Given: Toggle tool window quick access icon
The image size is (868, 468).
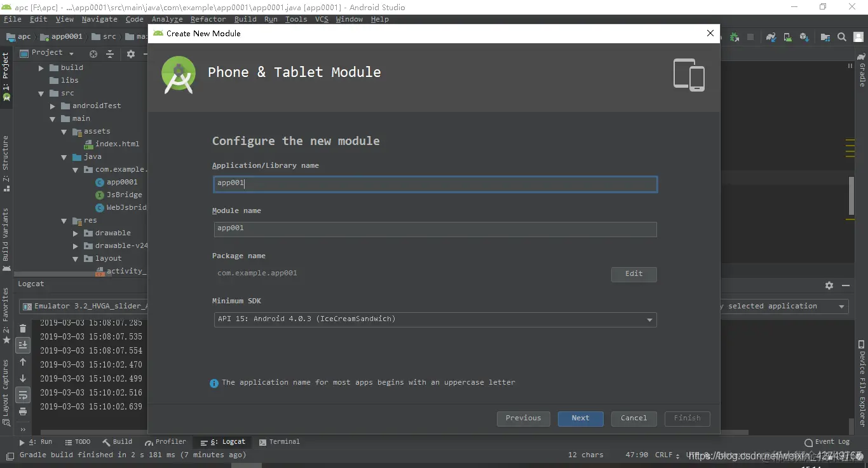Looking at the screenshot, I should (10, 455).
